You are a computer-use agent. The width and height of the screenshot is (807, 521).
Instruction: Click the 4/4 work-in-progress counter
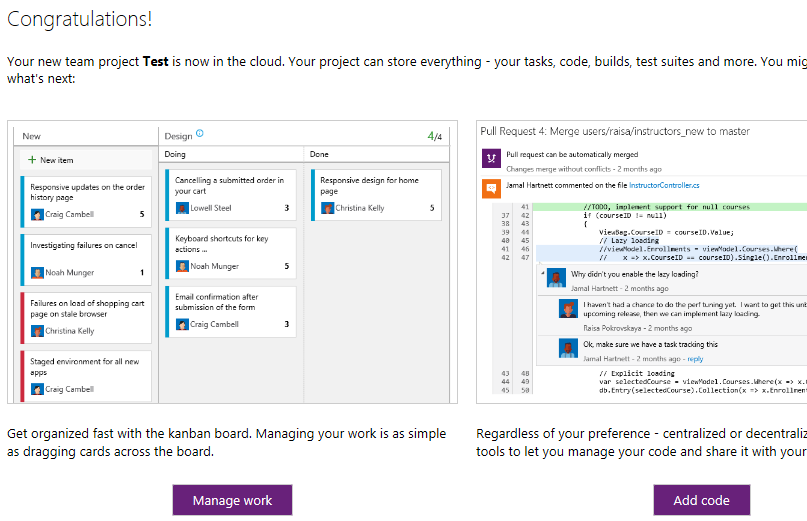click(434, 135)
